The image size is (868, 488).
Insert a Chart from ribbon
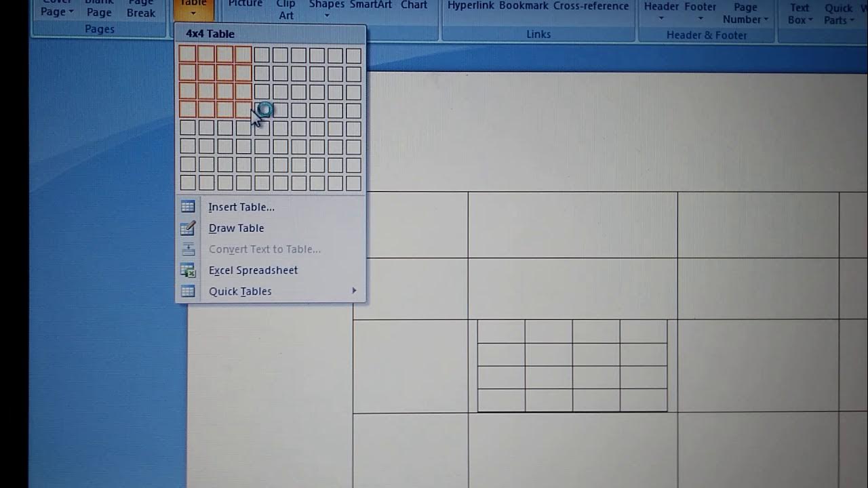pyautogui.click(x=414, y=5)
